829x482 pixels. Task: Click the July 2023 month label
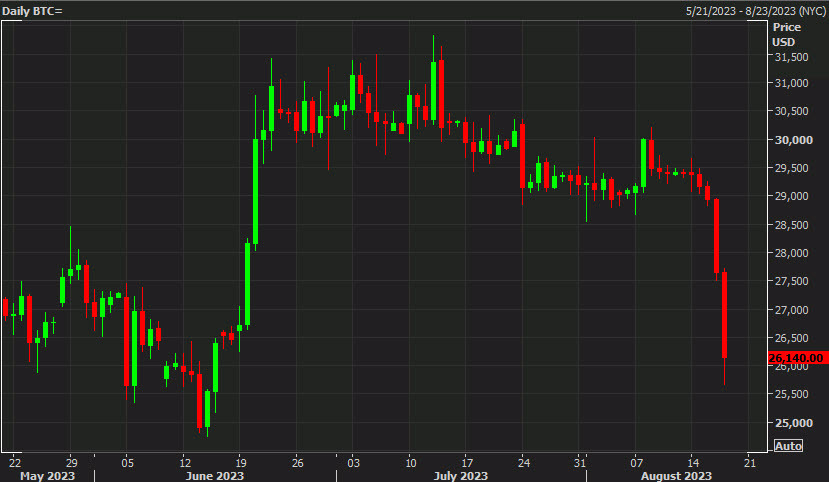tap(460, 476)
